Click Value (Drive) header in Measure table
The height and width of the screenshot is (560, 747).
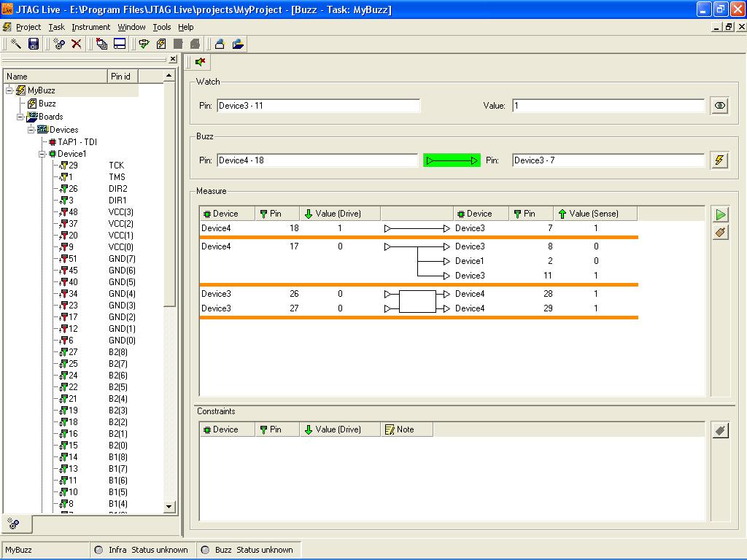[x=340, y=214]
